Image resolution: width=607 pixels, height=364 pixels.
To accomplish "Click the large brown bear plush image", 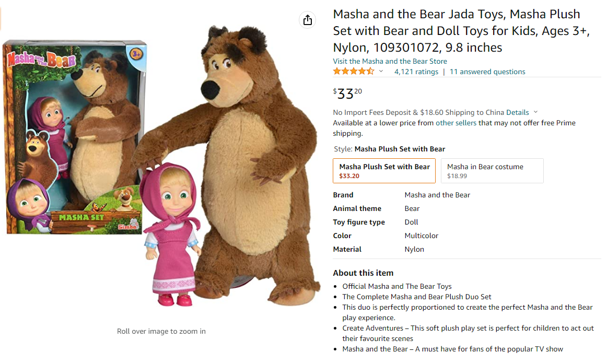I will click(x=250, y=157).
